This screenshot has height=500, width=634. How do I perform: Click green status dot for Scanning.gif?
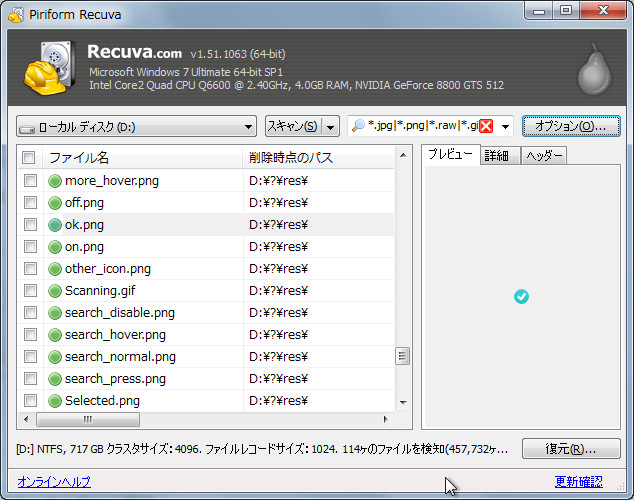tap(55, 291)
